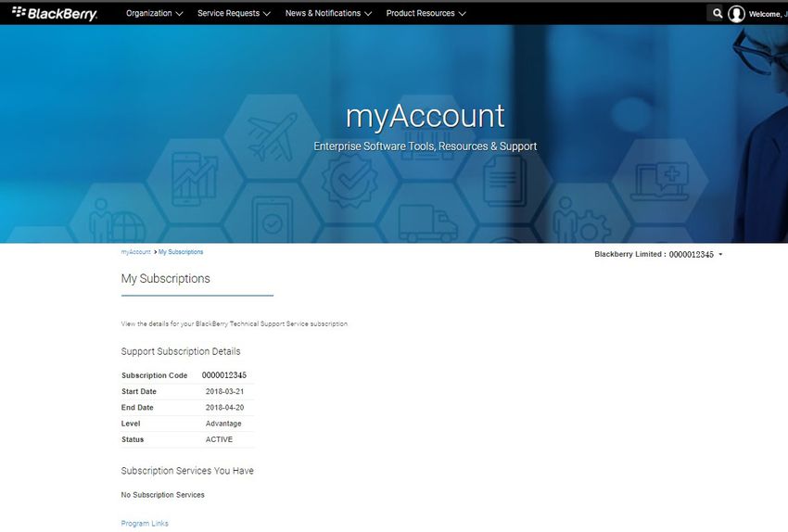Click the No Subscription Services text
Image resolution: width=788 pixels, height=532 pixels.
point(163,495)
